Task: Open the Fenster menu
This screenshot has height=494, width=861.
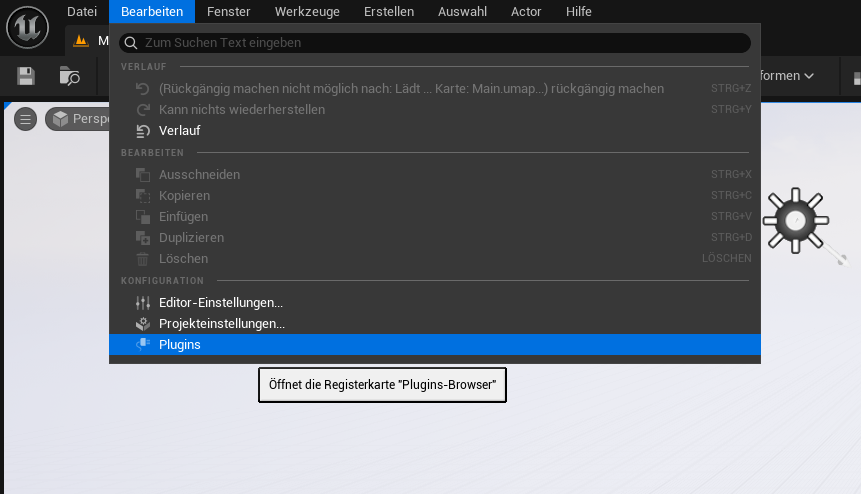Action: pos(229,12)
